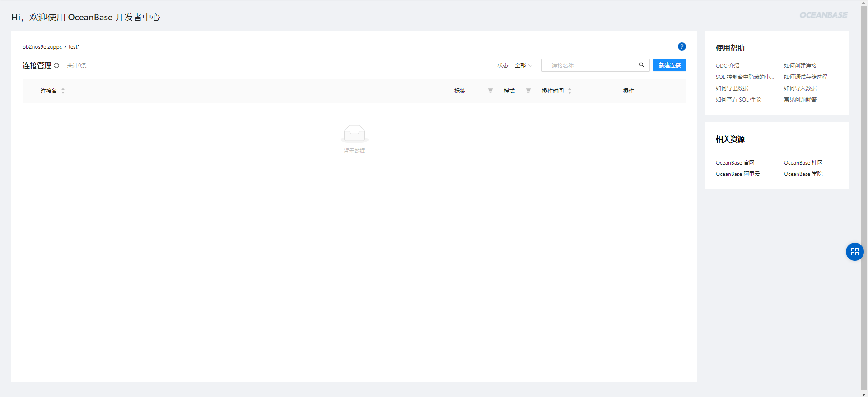Click the refresh icon beside 连接管理
868x397 pixels.
pos(56,65)
